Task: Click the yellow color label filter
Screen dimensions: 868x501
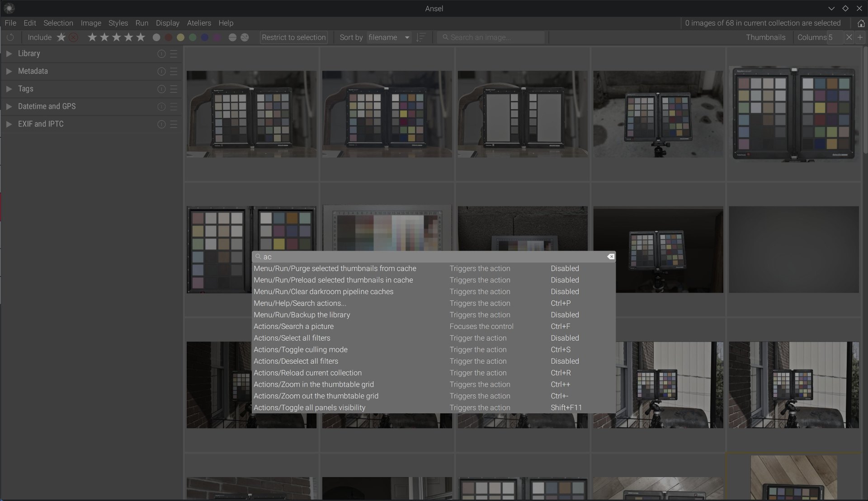Action: (181, 37)
